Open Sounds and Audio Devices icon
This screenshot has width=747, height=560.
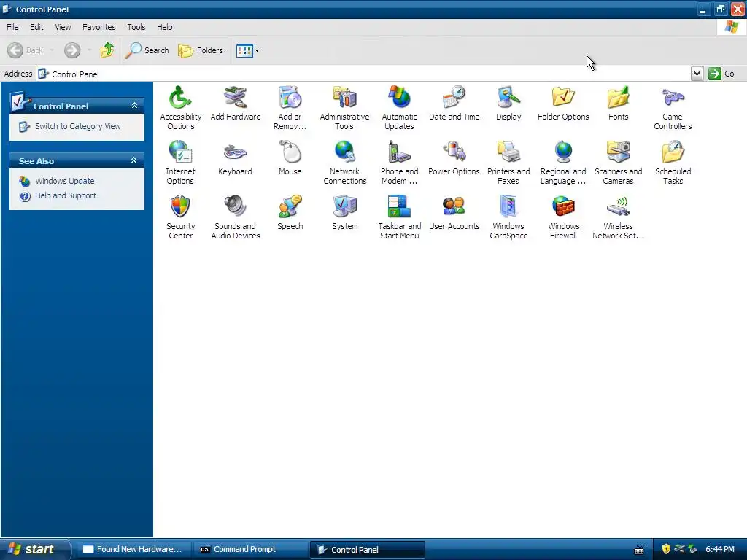(236, 206)
